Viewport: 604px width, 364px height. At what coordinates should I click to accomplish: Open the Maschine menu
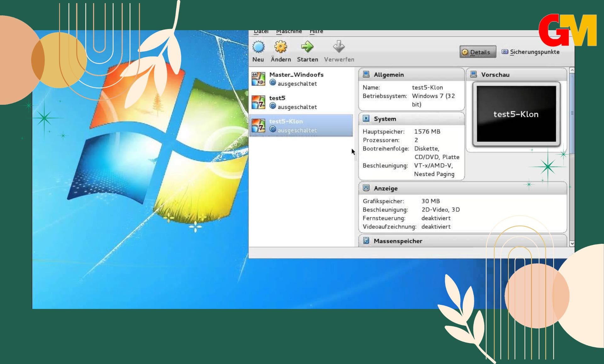coord(289,31)
